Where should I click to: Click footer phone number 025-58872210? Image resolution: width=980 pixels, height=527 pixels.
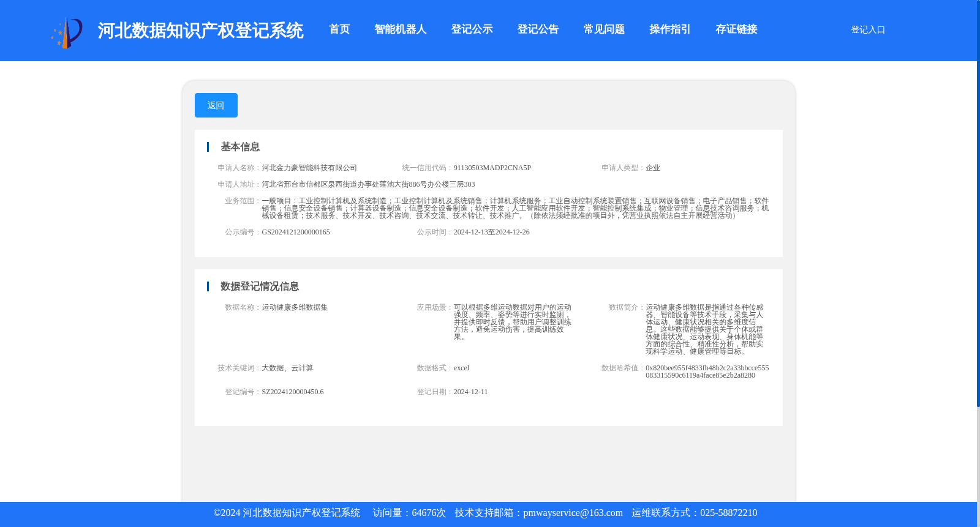click(x=728, y=513)
